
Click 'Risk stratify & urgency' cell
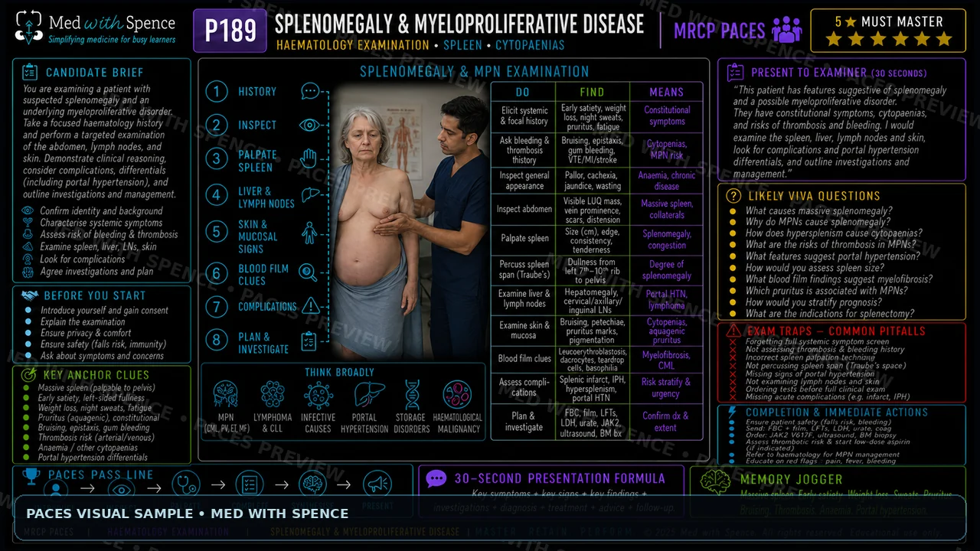click(667, 387)
